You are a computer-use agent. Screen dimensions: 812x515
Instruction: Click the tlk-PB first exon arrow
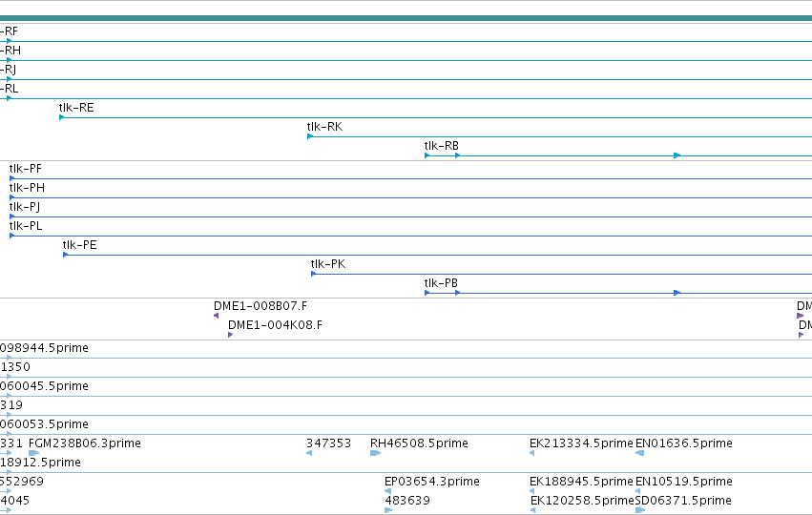click(427, 293)
